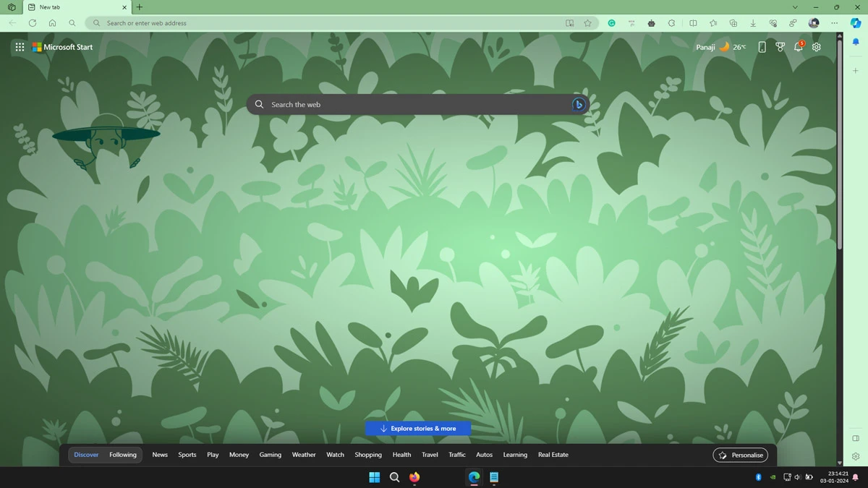Add this page to favorites star
This screenshot has height=488, width=868.
pyautogui.click(x=587, y=23)
